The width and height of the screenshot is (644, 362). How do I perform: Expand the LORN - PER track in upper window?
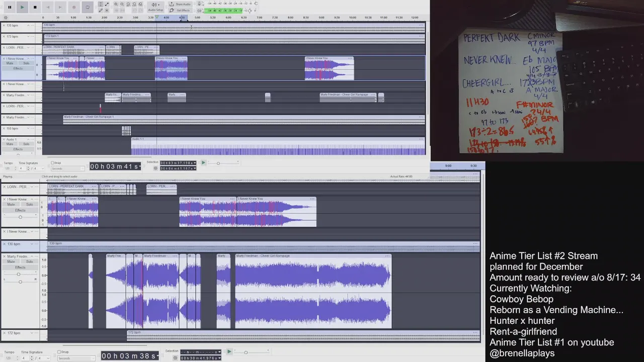tap(28, 47)
